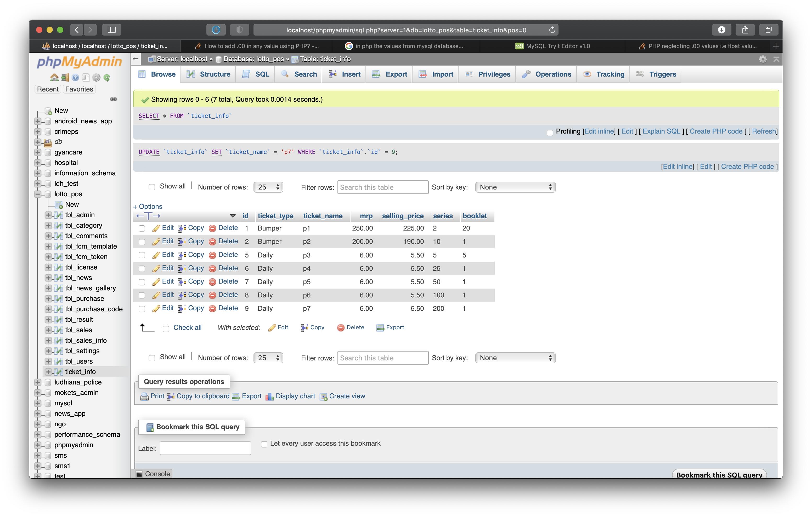The width and height of the screenshot is (812, 517).
Task: Open the settings gear at top right
Action: [x=763, y=59]
